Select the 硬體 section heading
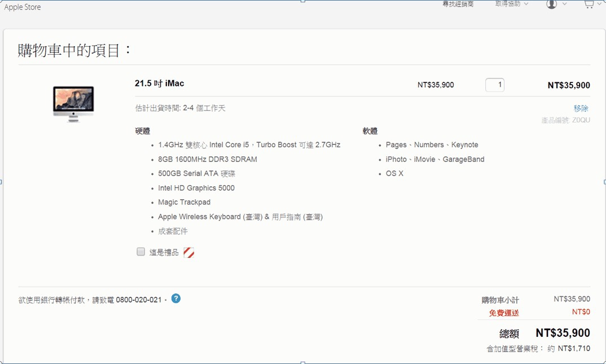This screenshot has height=364, width=606. [143, 131]
